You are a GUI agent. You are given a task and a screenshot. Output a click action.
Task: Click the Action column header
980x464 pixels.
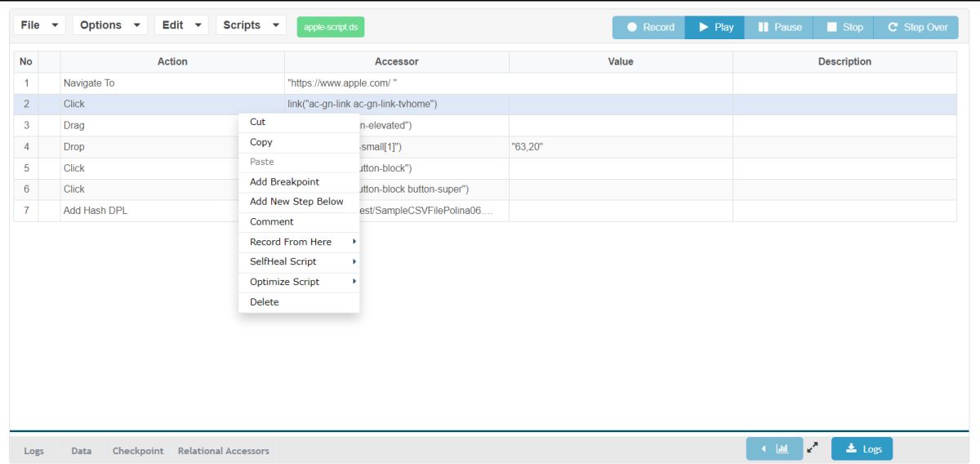coord(172,62)
